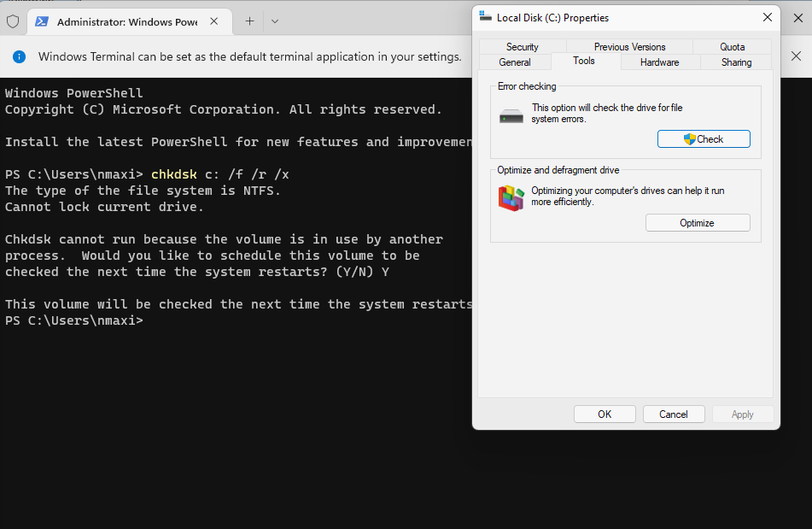
Task: Click the Optimize button
Action: point(697,223)
